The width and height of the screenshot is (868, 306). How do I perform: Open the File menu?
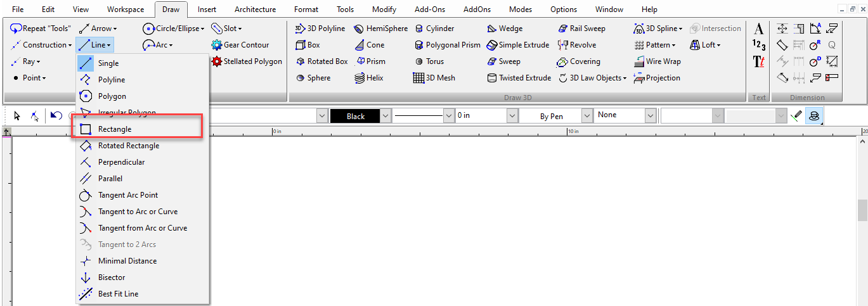[x=18, y=10]
